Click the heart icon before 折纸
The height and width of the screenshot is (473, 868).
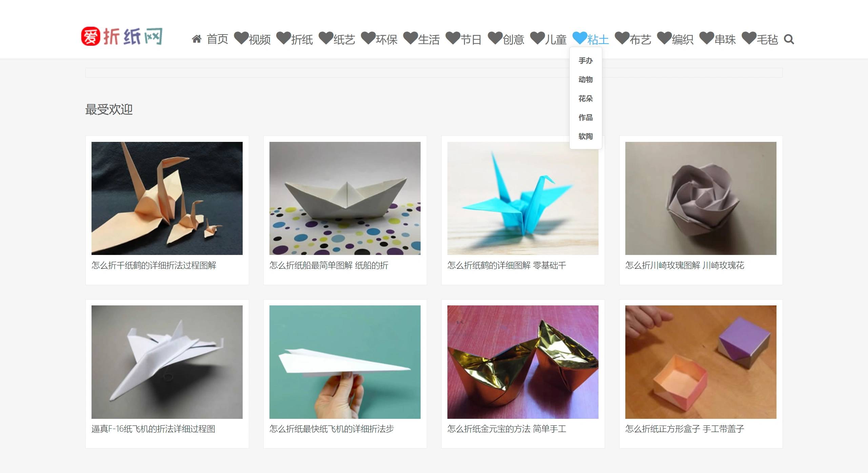284,38
